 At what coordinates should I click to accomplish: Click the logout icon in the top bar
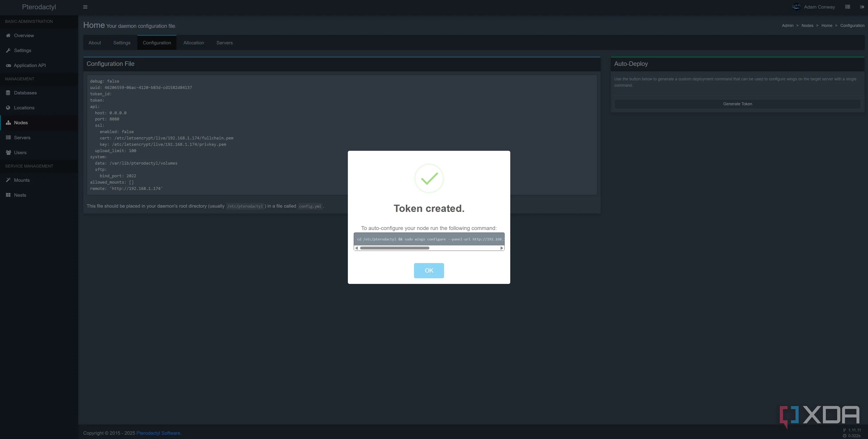(x=862, y=7)
